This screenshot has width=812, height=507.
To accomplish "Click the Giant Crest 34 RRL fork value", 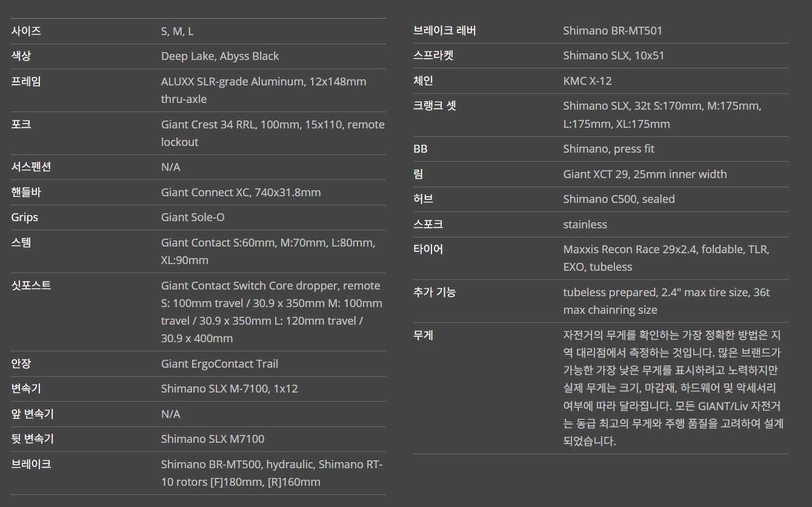I will click(272, 125).
